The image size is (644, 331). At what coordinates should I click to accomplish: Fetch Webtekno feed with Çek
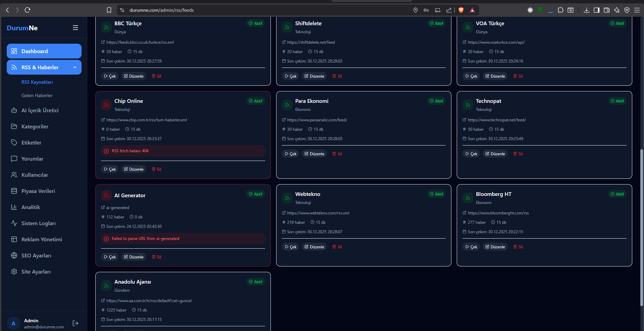(x=291, y=247)
